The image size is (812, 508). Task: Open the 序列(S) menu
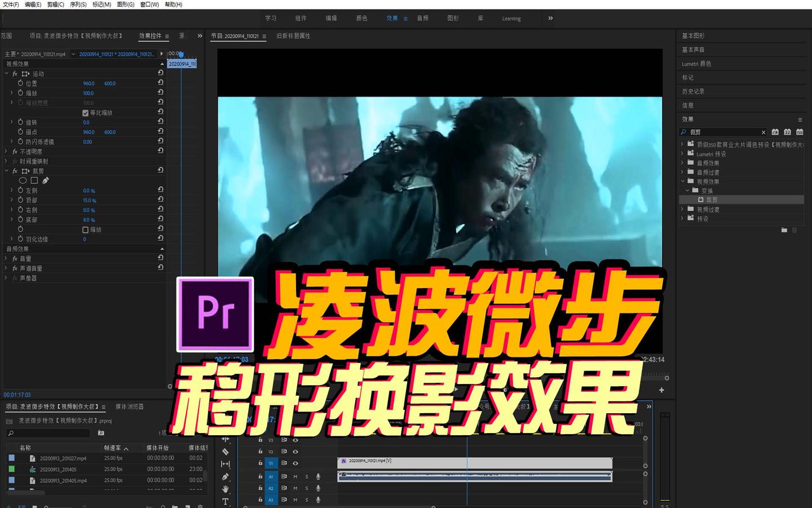(78, 5)
